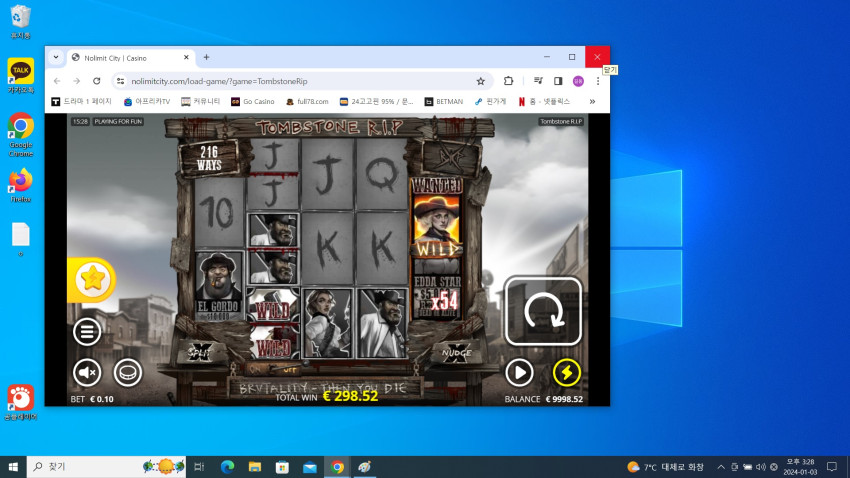
Task: Toggle game sound with the muted speaker icon
Action: pyautogui.click(x=87, y=372)
